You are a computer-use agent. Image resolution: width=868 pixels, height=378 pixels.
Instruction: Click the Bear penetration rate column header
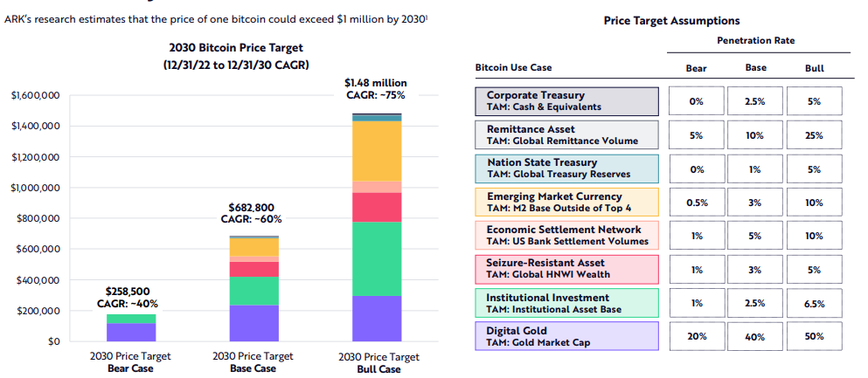[x=697, y=67]
